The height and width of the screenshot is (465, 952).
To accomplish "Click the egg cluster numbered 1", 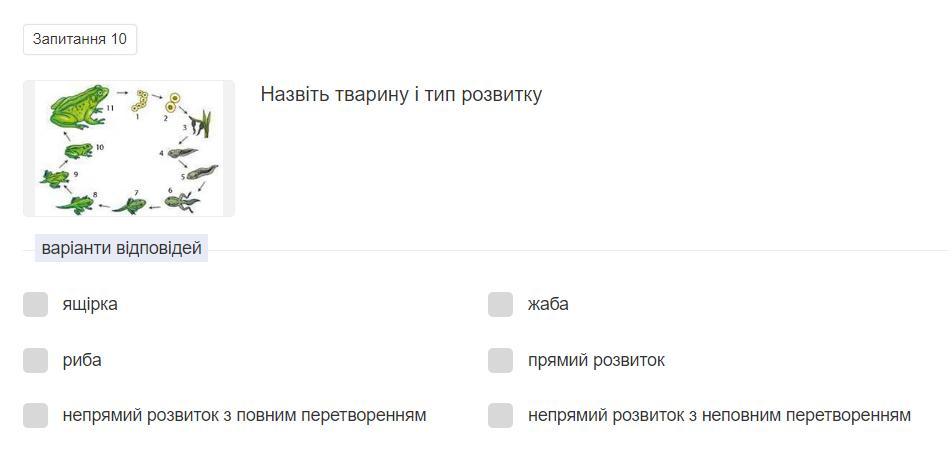I will [x=143, y=100].
